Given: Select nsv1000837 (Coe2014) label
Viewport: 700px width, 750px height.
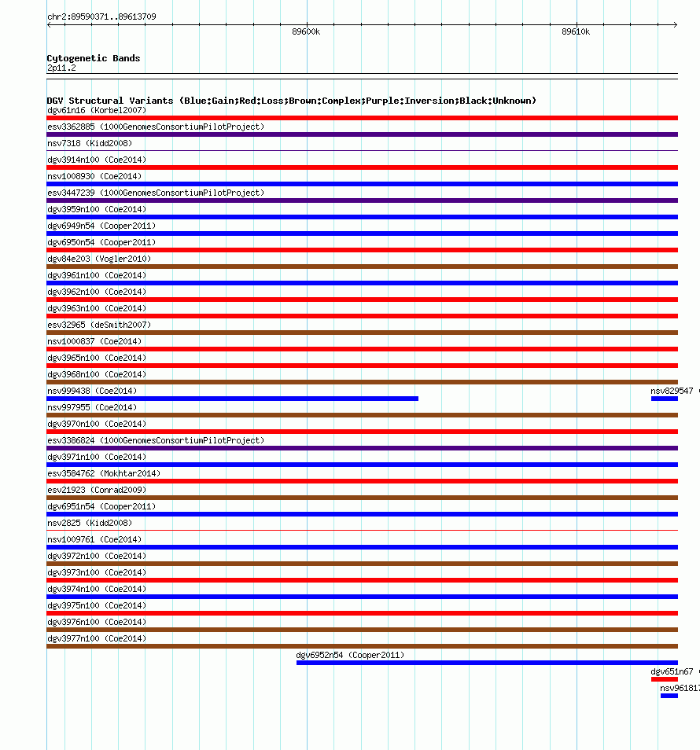Looking at the screenshot, I should 94,341.
